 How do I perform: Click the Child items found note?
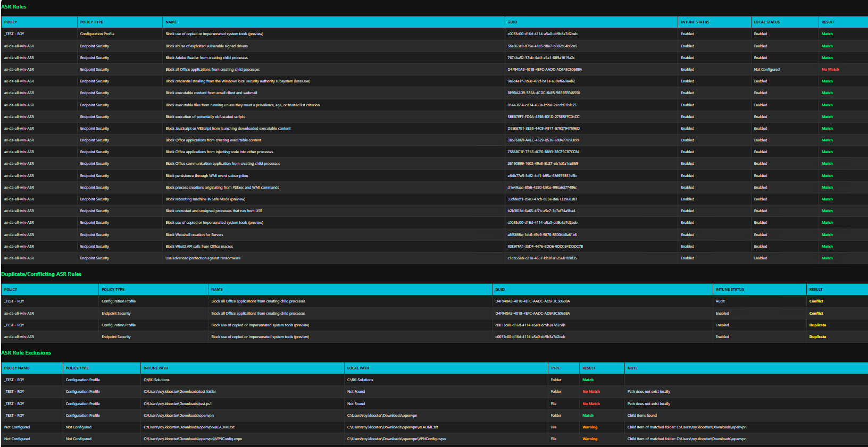(642, 416)
